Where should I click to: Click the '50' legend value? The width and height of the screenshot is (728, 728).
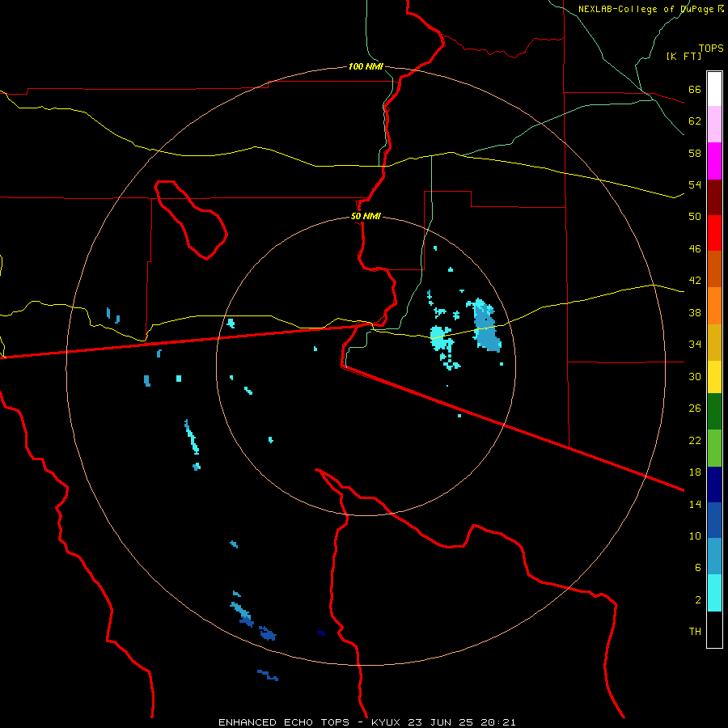point(695,216)
